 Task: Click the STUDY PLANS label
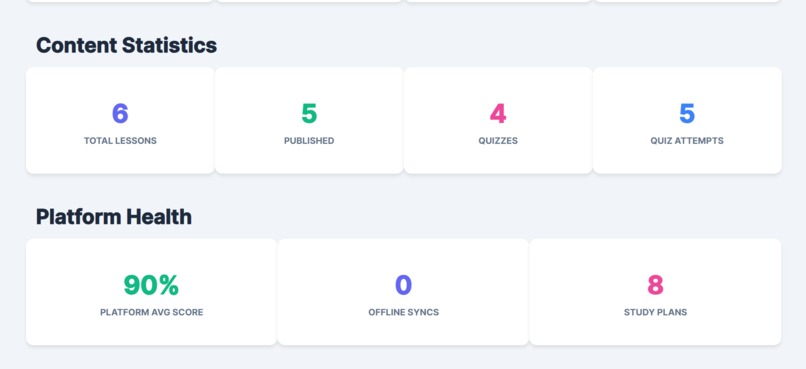[x=655, y=312]
